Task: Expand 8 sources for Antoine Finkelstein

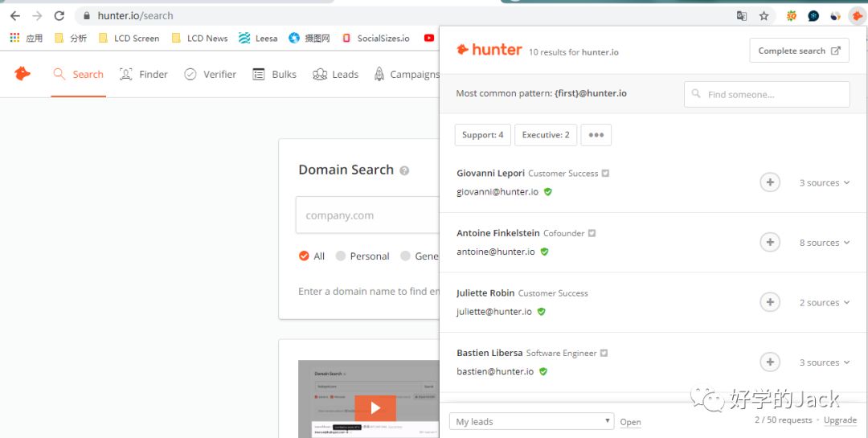Action: (x=824, y=243)
